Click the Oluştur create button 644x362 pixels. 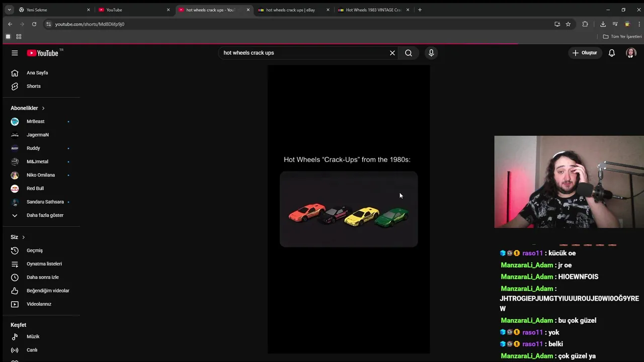click(585, 53)
